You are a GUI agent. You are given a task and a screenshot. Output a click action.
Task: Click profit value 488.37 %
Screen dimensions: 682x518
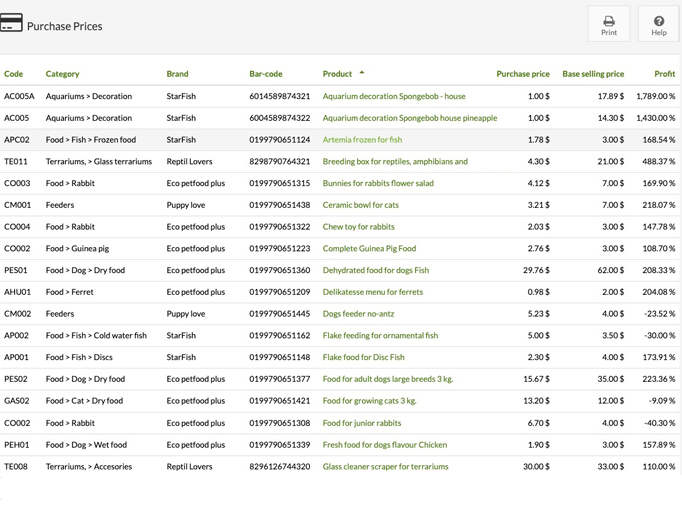659,161
